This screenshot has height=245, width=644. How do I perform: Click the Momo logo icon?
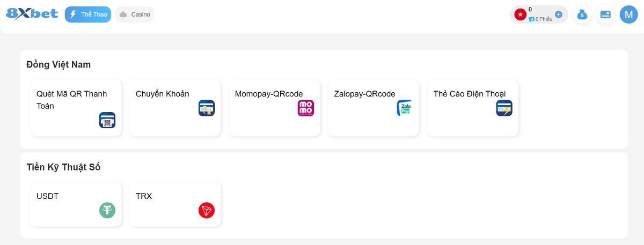[306, 108]
